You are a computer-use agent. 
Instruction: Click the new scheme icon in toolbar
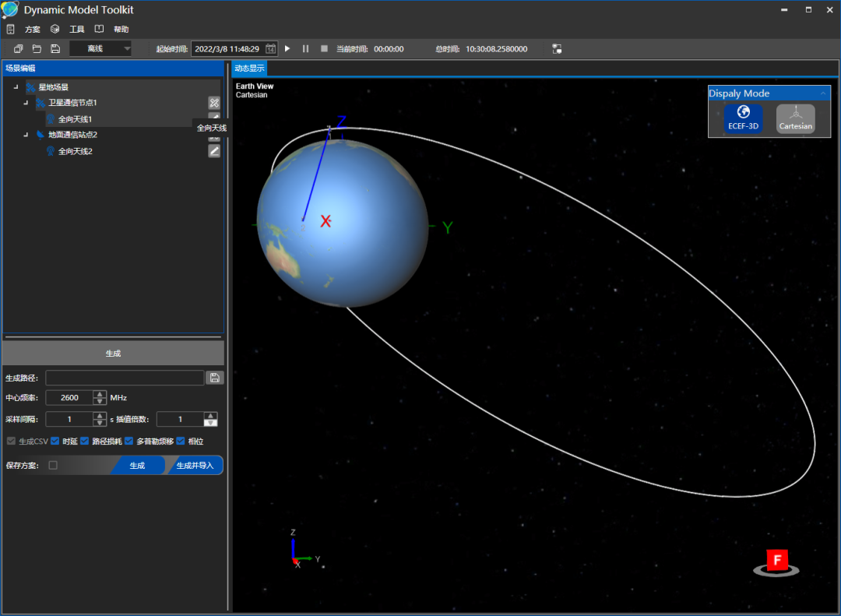pos(18,49)
